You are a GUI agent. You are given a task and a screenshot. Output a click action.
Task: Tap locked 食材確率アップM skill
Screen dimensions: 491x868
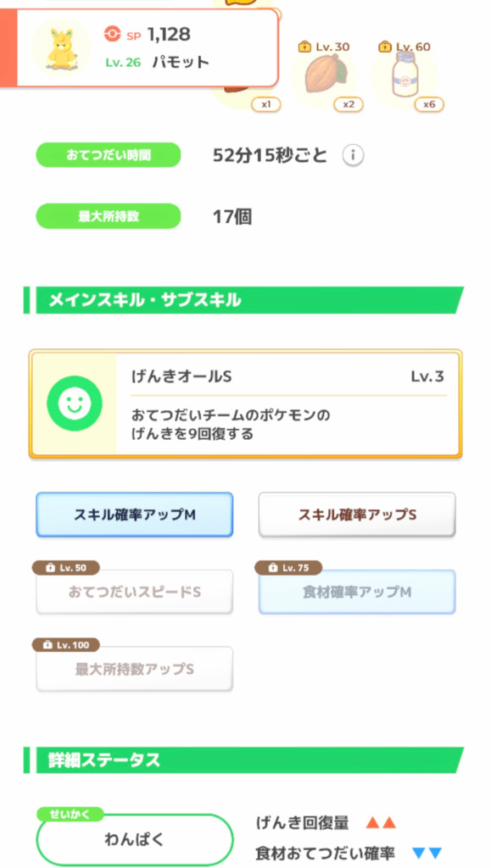[357, 592]
